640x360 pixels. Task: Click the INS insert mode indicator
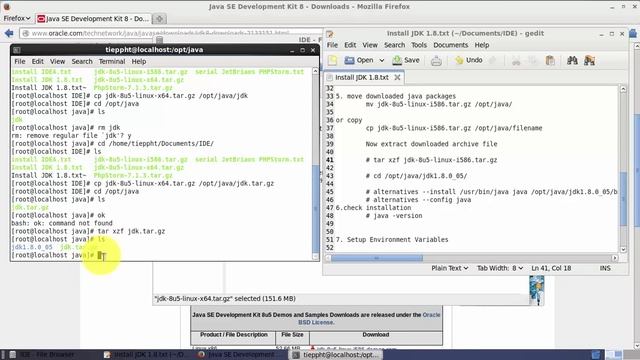605,268
